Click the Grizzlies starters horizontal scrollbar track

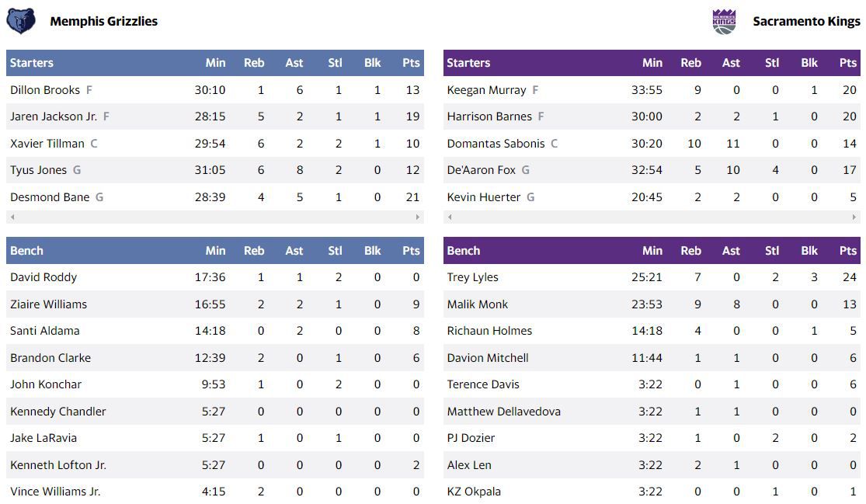tap(215, 217)
